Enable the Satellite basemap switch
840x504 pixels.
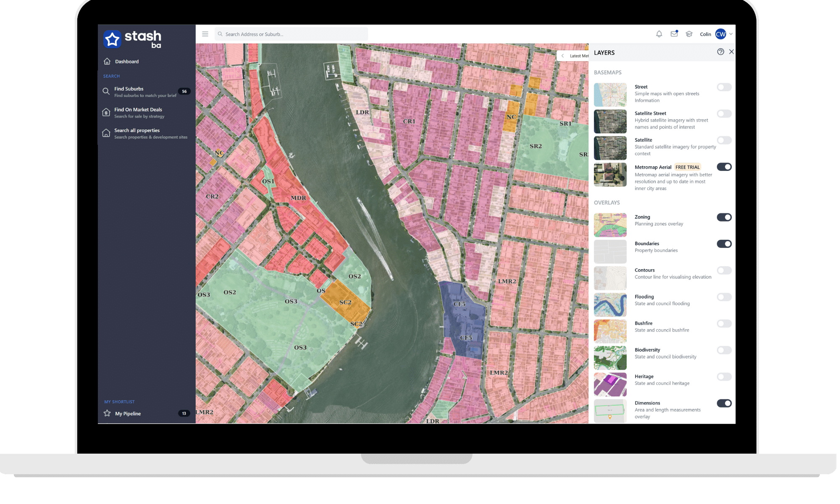(724, 140)
